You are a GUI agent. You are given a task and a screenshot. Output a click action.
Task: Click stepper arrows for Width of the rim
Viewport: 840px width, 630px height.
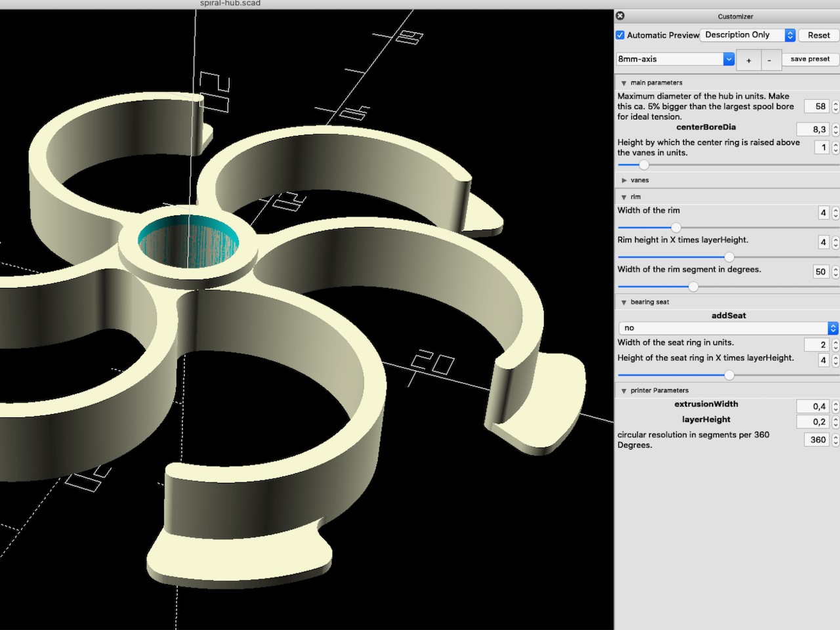(835, 213)
